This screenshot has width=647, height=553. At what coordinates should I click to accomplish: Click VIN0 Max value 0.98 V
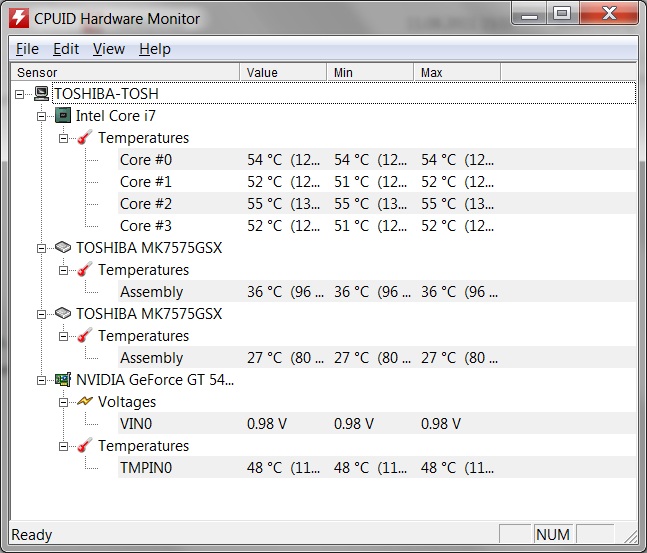click(x=441, y=423)
